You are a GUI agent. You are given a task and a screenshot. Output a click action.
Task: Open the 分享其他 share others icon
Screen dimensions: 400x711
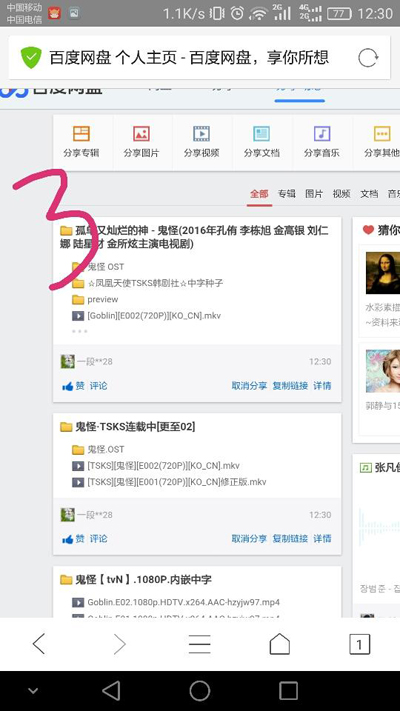pos(382,133)
